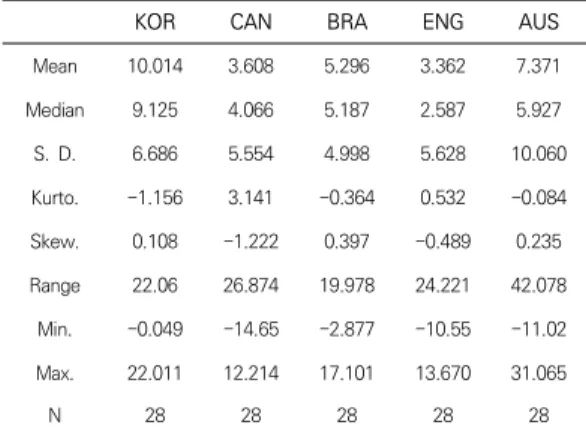Select the N row label

coord(55,415)
